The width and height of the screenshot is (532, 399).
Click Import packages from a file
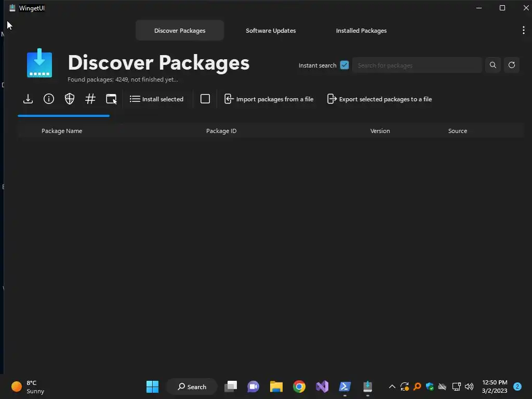tap(269, 99)
